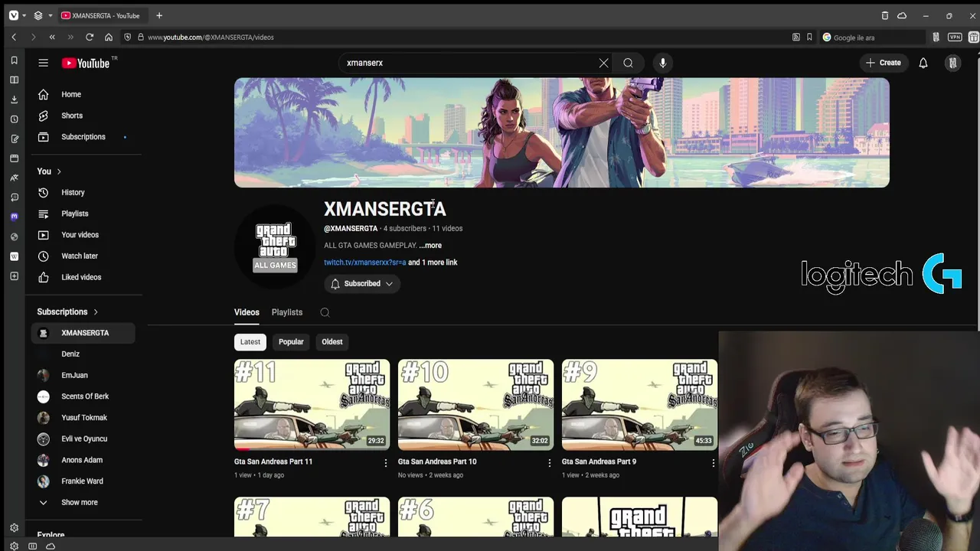Add a new web panel
The image size is (980, 551).
coord(14,275)
